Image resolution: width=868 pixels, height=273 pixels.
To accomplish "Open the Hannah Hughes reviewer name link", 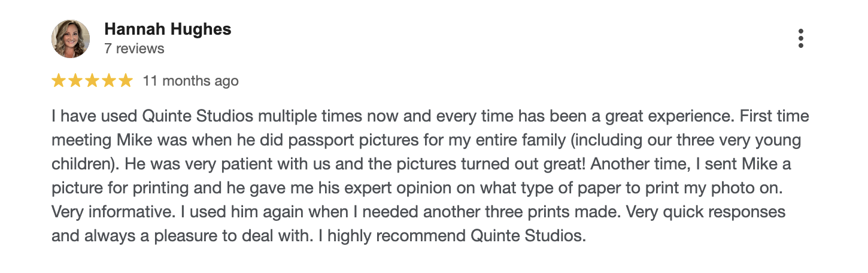I will [x=168, y=29].
